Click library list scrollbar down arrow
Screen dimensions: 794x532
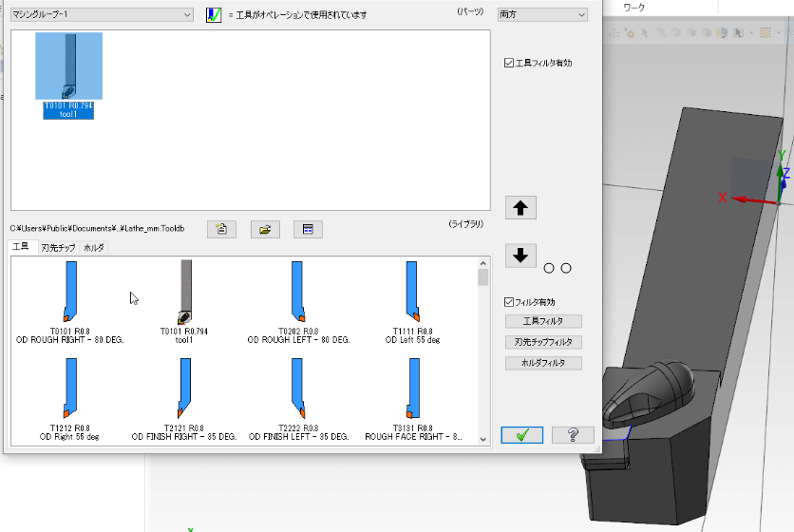click(483, 440)
